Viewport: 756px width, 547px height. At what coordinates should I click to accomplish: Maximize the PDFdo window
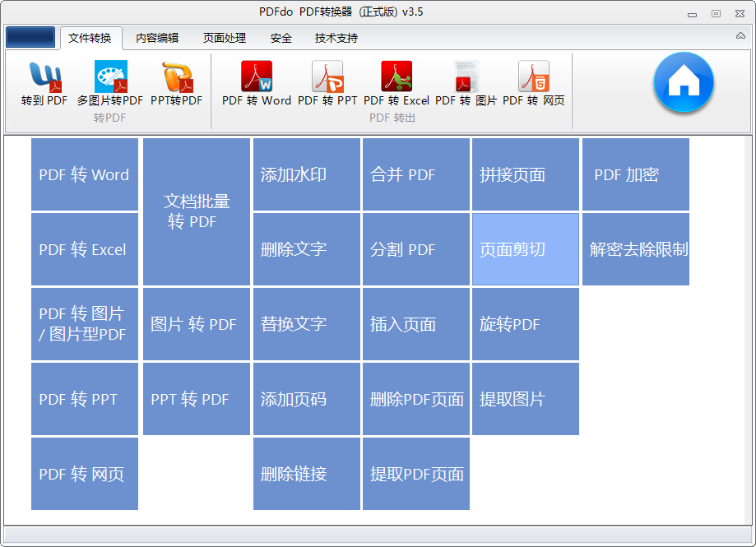coord(716,13)
